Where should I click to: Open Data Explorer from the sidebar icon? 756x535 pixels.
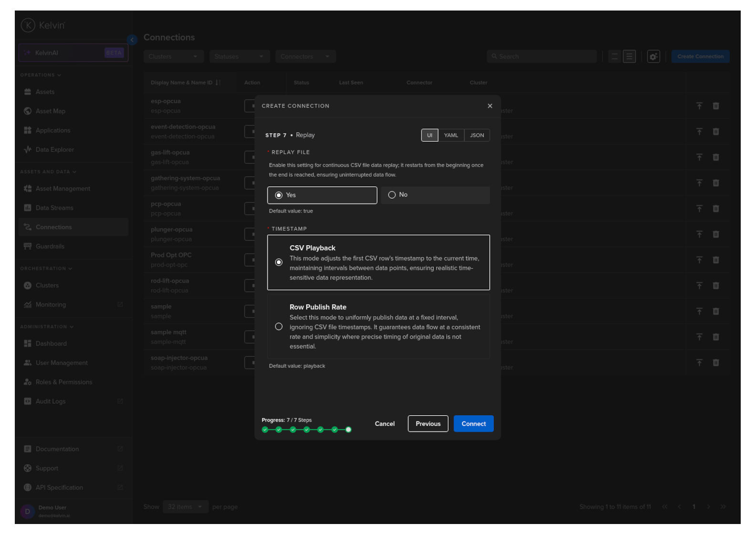28,150
